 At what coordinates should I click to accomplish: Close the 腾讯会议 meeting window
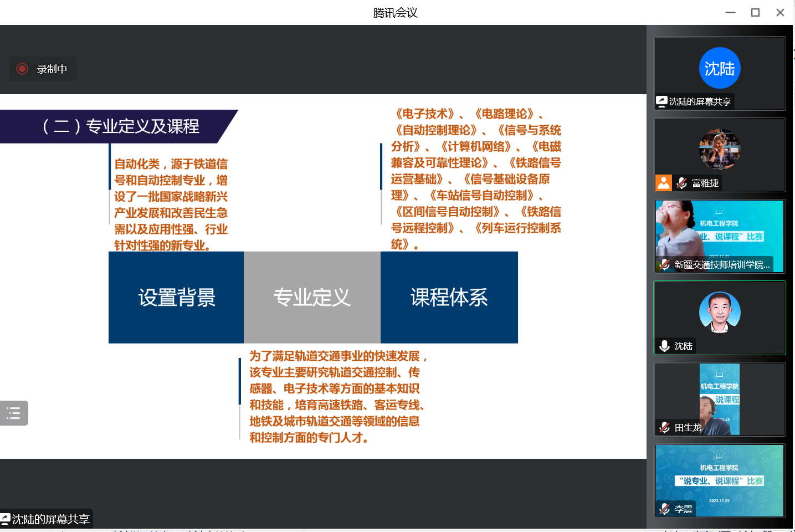click(780, 12)
